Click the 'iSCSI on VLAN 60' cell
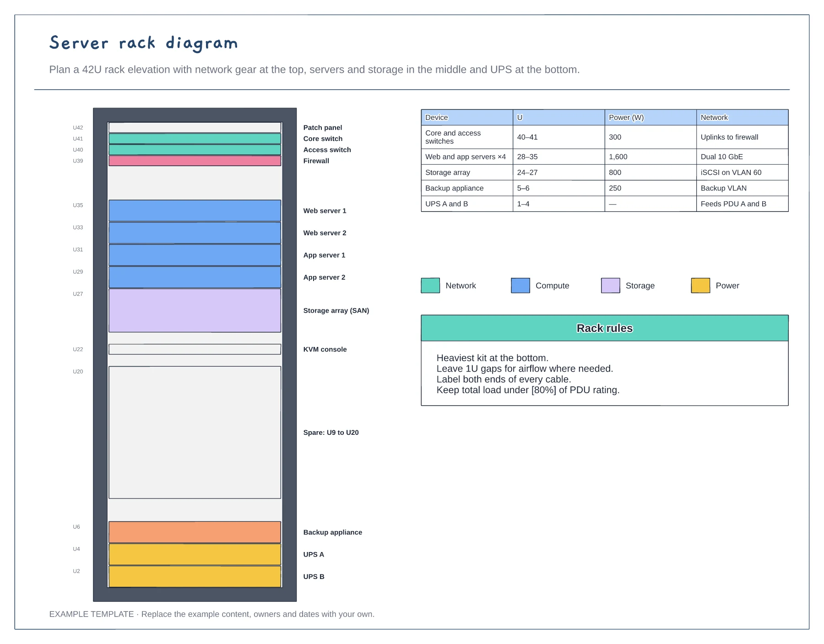 (743, 172)
